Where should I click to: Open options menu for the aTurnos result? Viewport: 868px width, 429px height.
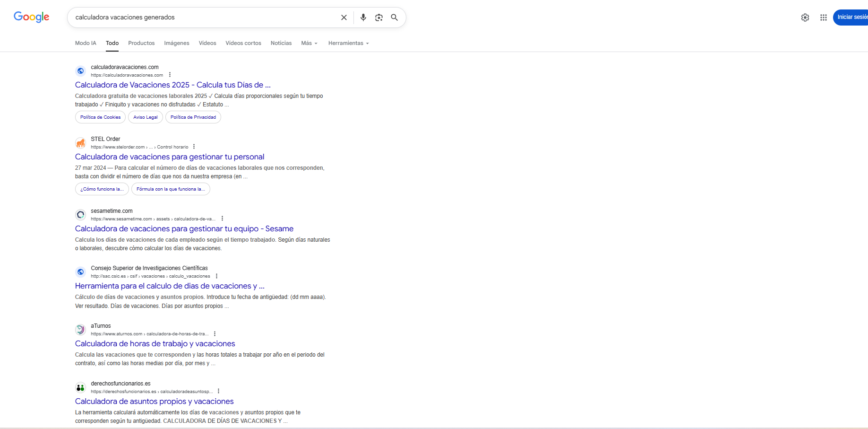tap(215, 333)
